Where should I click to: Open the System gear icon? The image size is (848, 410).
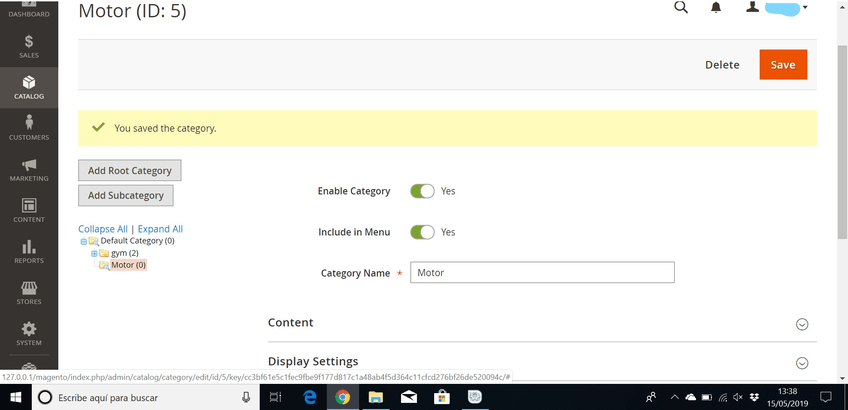tap(29, 333)
